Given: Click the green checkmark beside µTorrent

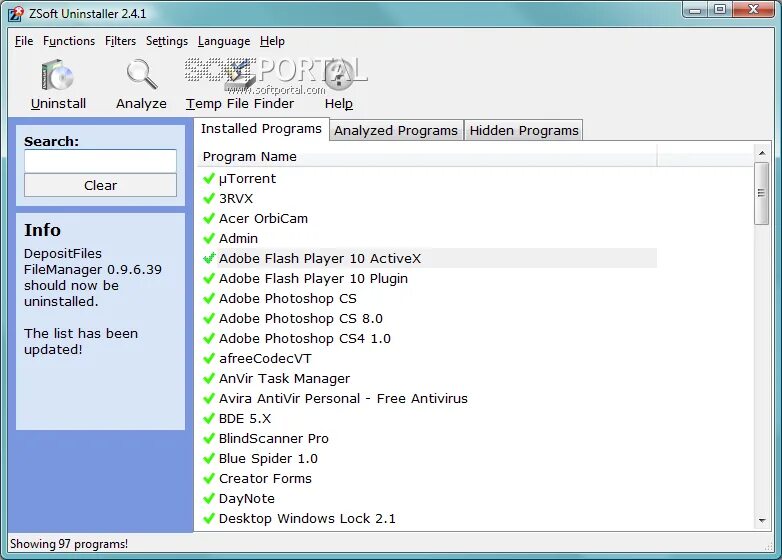Looking at the screenshot, I should pos(209,178).
